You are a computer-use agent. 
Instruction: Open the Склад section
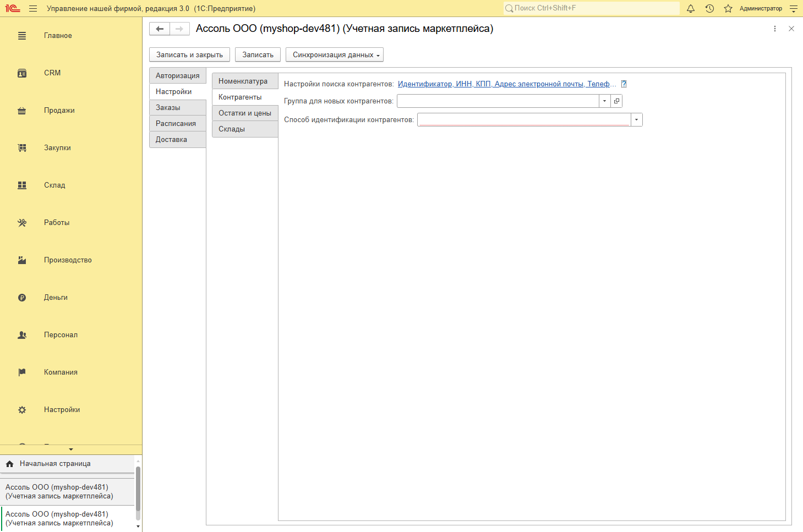[54, 185]
